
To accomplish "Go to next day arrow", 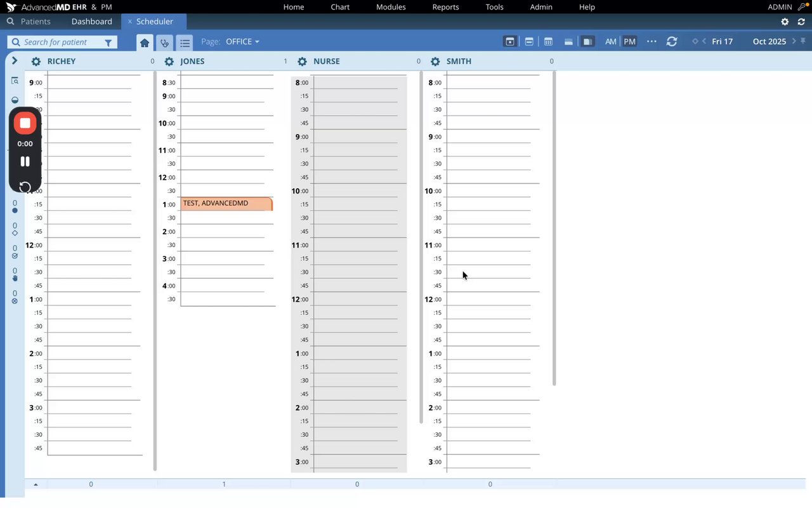I will pos(794,41).
